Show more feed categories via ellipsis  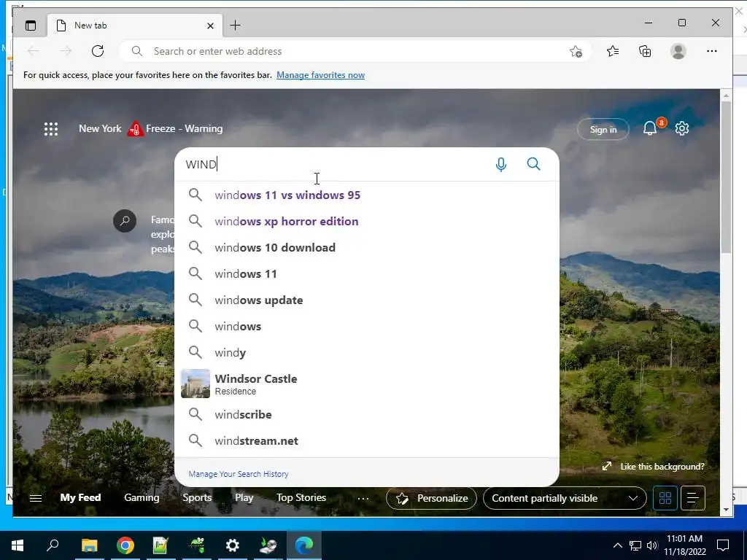click(x=363, y=499)
